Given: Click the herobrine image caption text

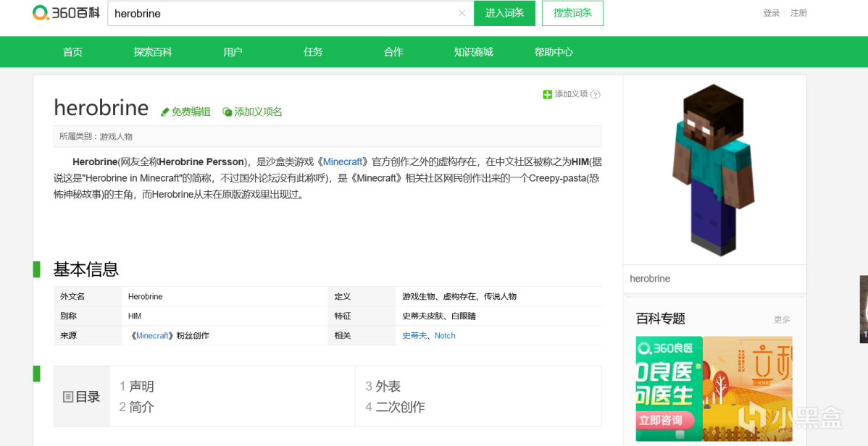Looking at the screenshot, I should (650, 279).
